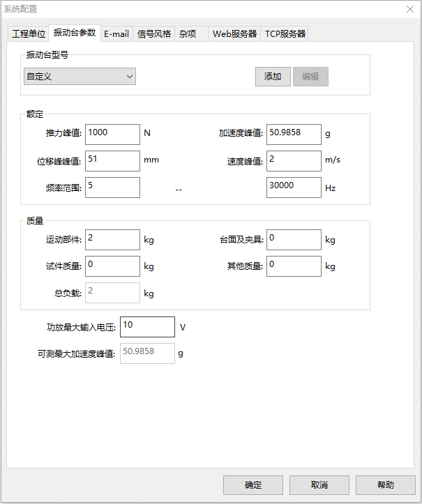Focus the 其他质量 field

click(x=294, y=266)
